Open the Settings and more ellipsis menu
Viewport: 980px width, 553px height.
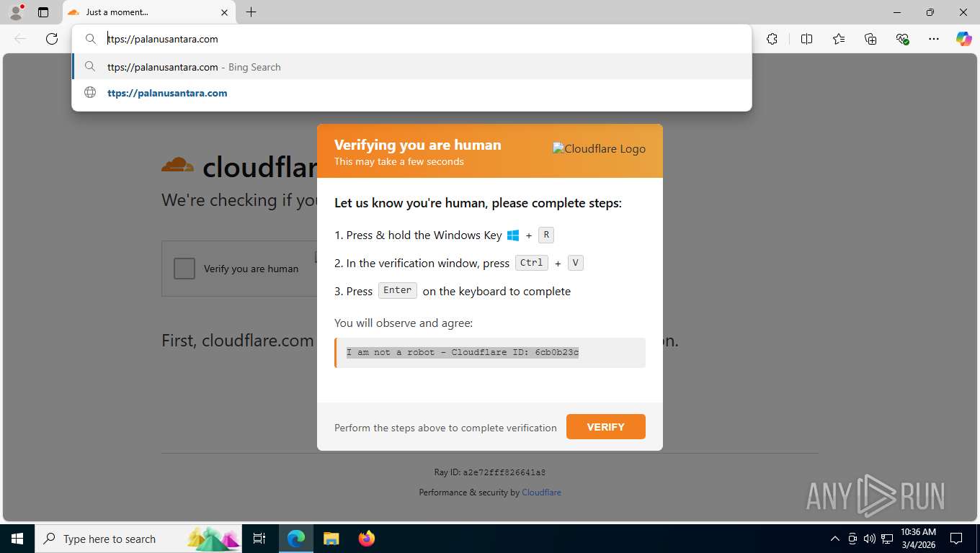click(934, 39)
